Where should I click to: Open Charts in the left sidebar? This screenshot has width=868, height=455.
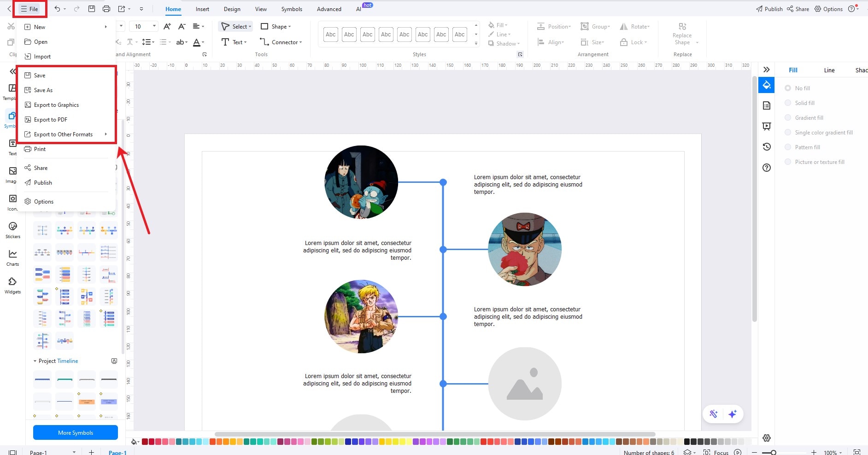point(13,257)
